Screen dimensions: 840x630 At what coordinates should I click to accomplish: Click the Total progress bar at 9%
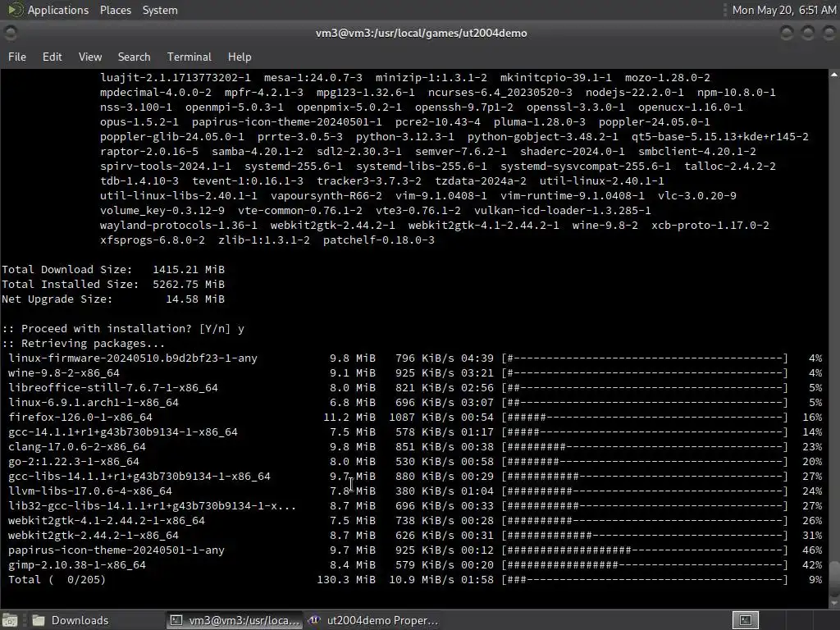[x=645, y=579]
